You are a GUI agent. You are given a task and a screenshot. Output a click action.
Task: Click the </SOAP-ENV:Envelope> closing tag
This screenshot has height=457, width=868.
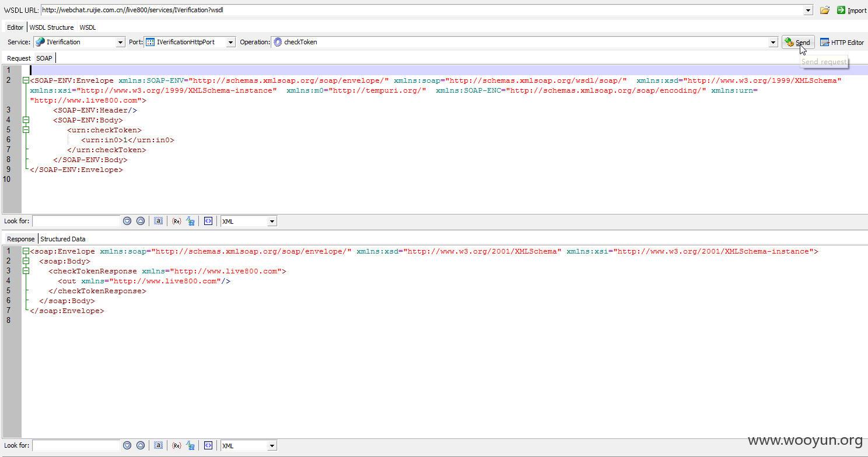[x=76, y=170]
